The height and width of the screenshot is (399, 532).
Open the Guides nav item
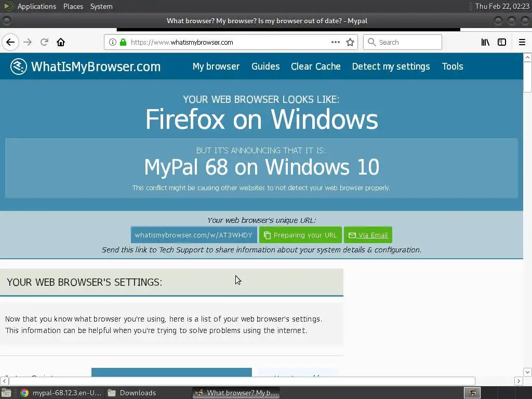[265, 66]
